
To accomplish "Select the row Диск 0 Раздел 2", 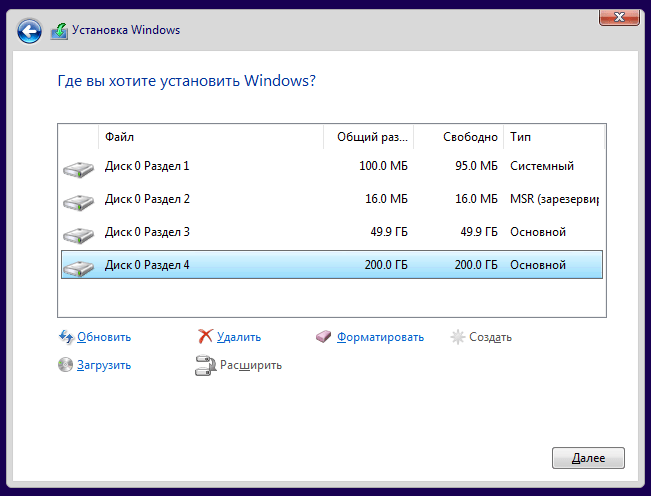I will click(x=332, y=199).
